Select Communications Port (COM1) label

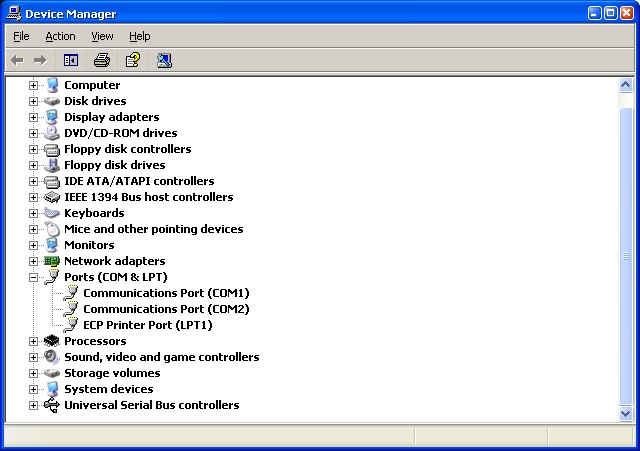pos(166,293)
